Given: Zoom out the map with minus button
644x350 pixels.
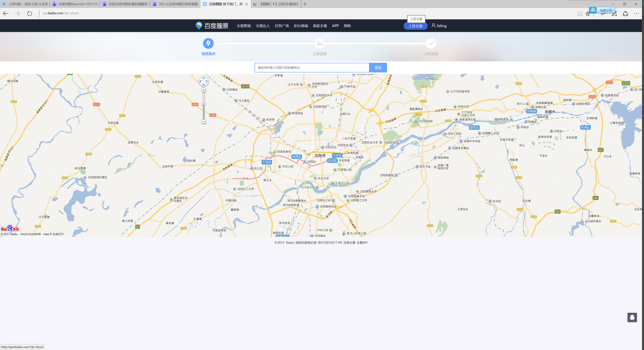Looking at the screenshot, I should pos(203,122).
